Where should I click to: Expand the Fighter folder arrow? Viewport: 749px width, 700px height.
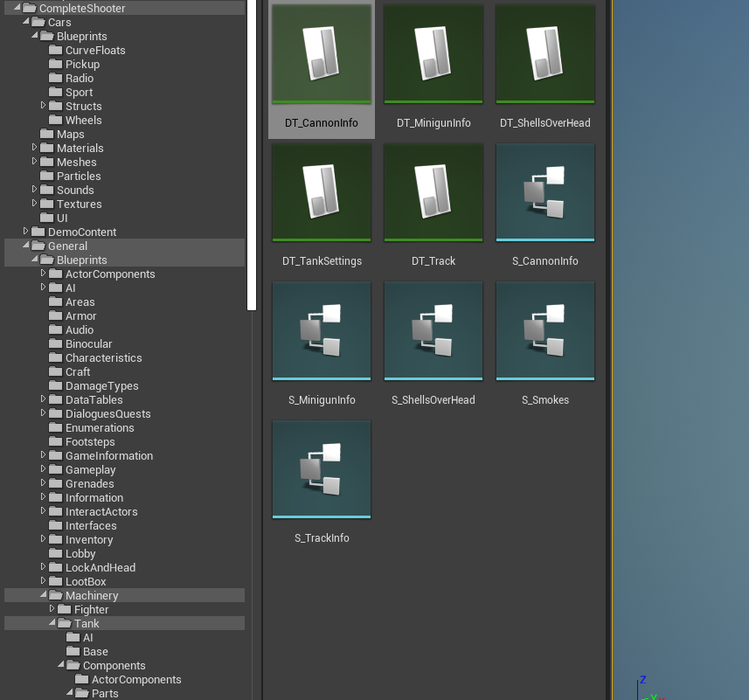(x=52, y=609)
